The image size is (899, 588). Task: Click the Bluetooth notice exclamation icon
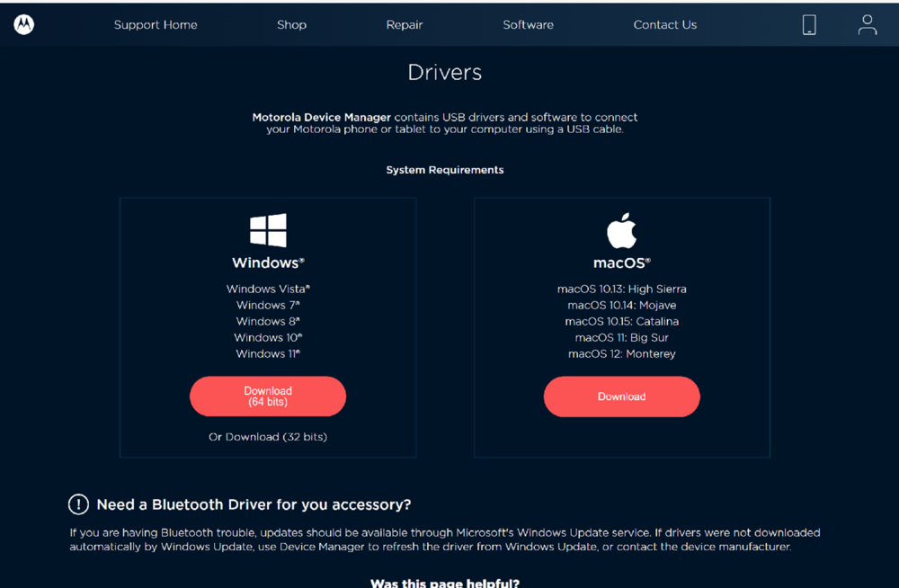click(x=79, y=504)
